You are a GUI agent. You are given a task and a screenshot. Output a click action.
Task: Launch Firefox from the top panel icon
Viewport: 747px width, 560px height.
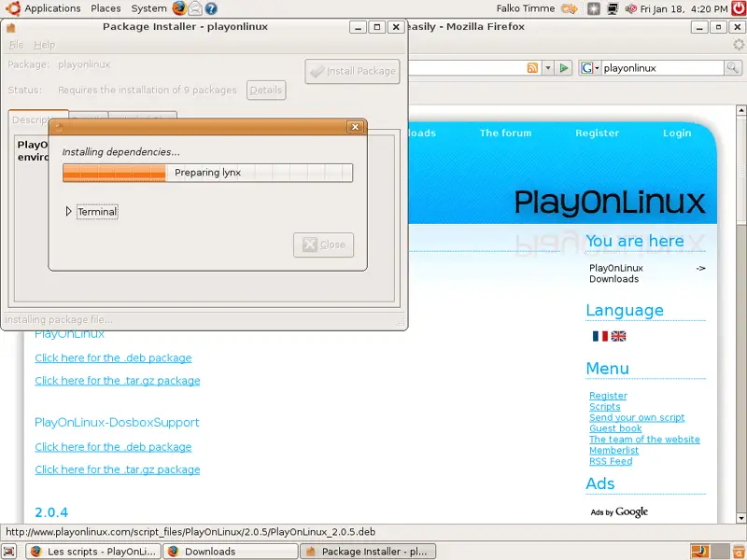(x=179, y=8)
